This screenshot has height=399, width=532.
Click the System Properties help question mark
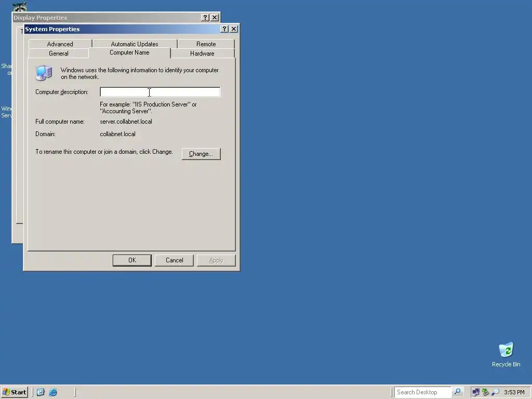pos(224,29)
